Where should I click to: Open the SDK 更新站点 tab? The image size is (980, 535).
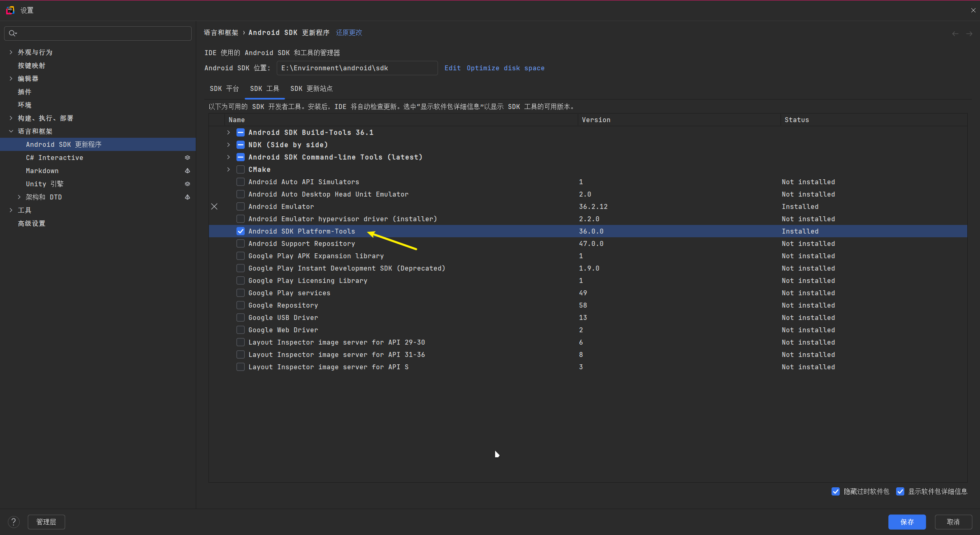pos(311,88)
